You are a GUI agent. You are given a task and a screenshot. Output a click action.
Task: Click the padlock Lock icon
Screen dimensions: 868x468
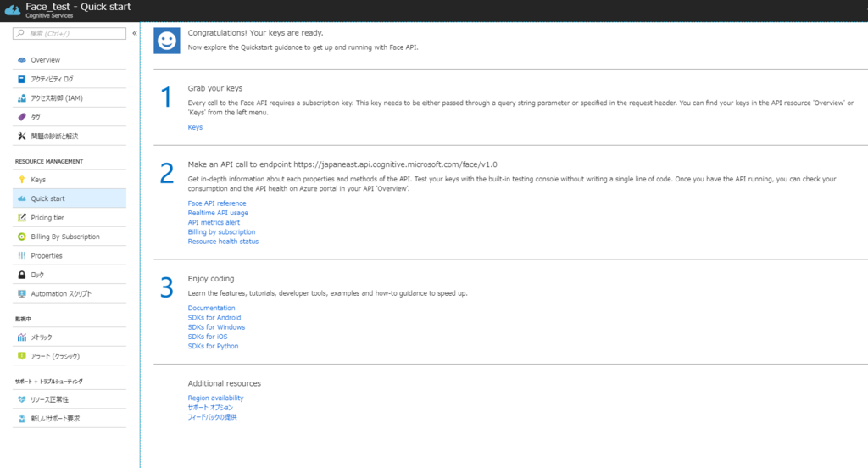[21, 275]
